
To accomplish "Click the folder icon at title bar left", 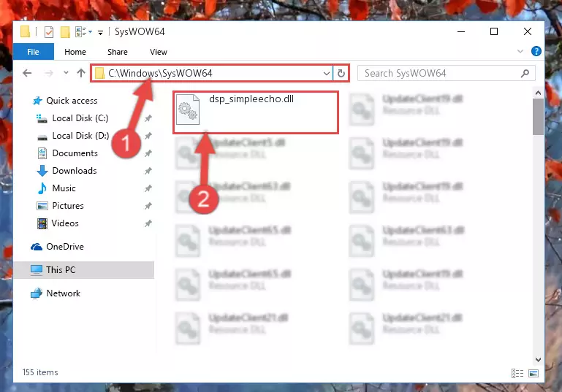I will 25,32.
